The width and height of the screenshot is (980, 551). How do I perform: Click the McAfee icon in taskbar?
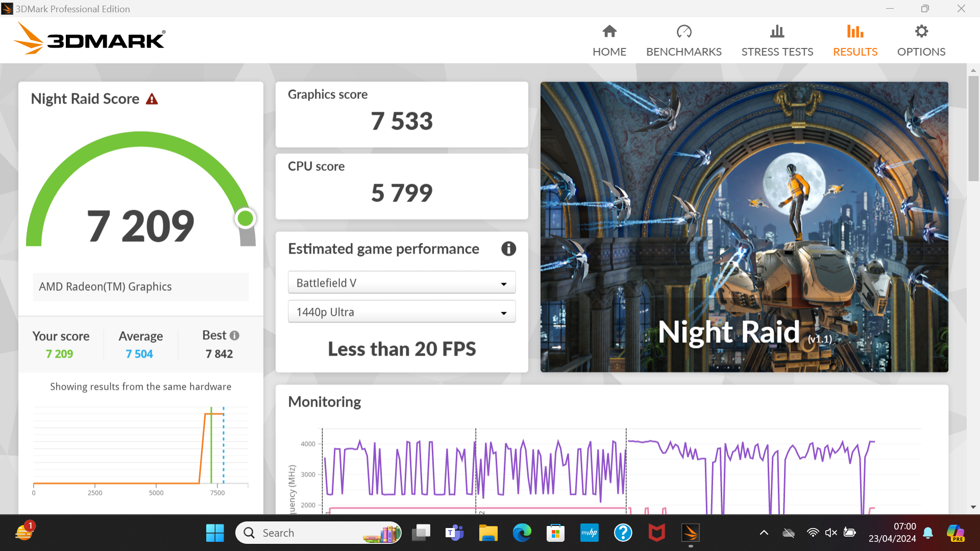pos(656,533)
